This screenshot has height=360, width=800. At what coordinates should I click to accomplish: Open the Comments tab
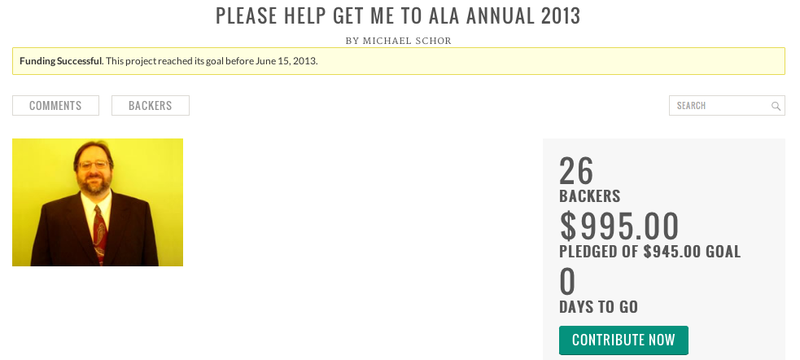56,106
